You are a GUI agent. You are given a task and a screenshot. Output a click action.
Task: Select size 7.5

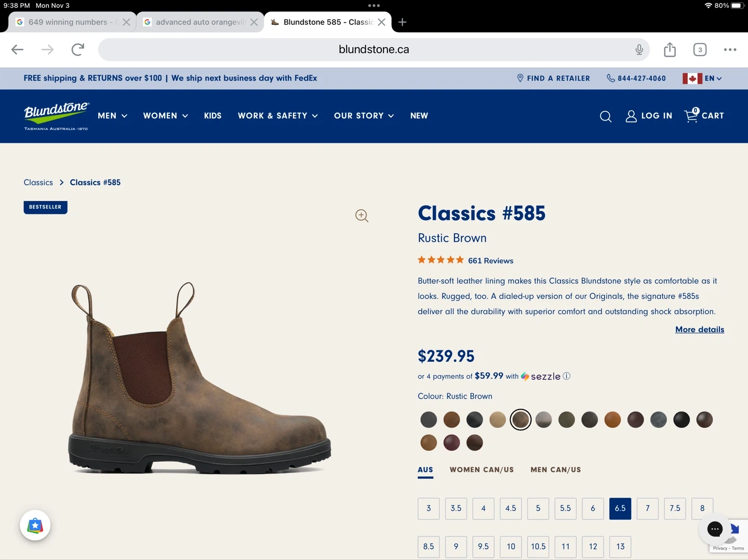675,509
